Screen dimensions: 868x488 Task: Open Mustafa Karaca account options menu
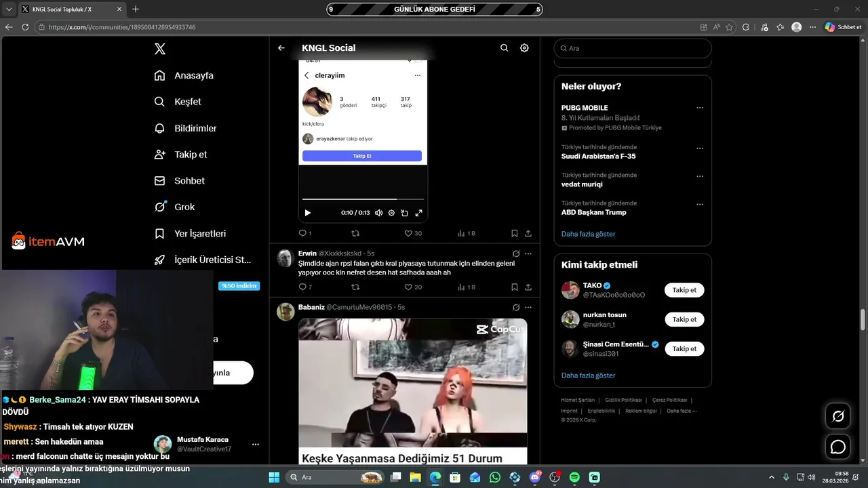(x=256, y=445)
